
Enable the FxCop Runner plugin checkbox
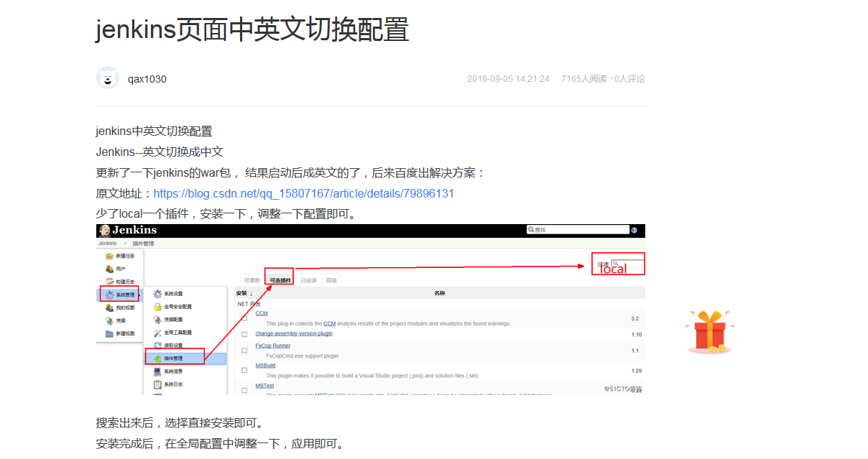[244, 351]
